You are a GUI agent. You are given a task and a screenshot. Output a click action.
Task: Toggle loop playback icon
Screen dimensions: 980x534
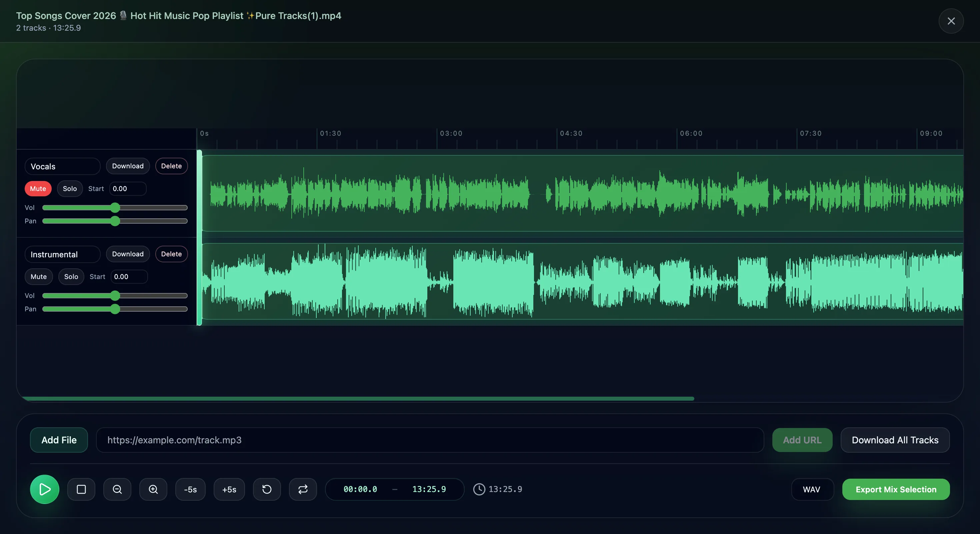303,489
